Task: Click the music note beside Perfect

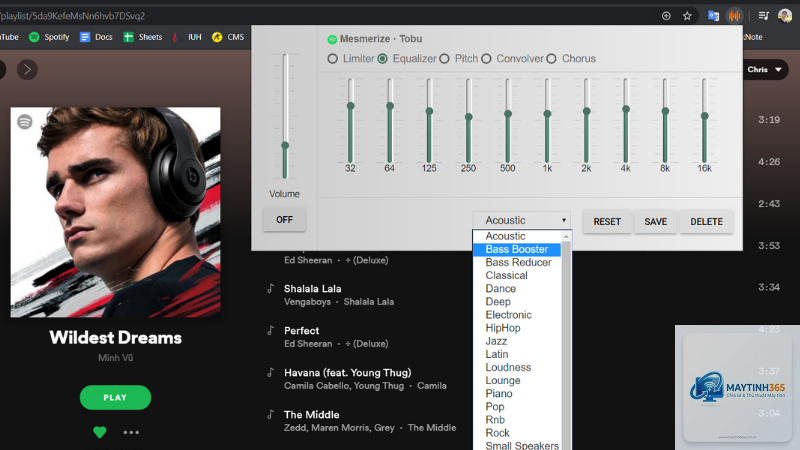Action: click(270, 331)
